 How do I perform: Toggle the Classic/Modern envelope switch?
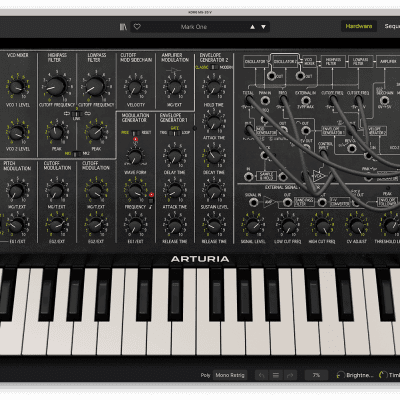pyautogui.click(x=214, y=67)
